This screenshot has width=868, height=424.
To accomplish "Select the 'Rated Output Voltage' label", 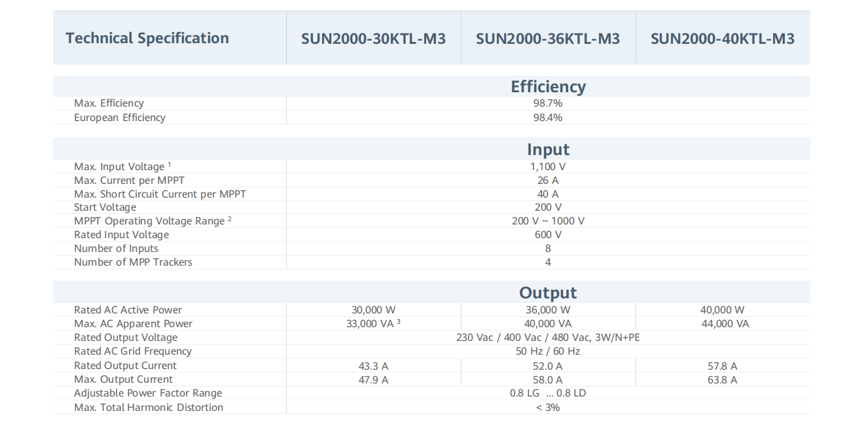I will click(x=126, y=338).
